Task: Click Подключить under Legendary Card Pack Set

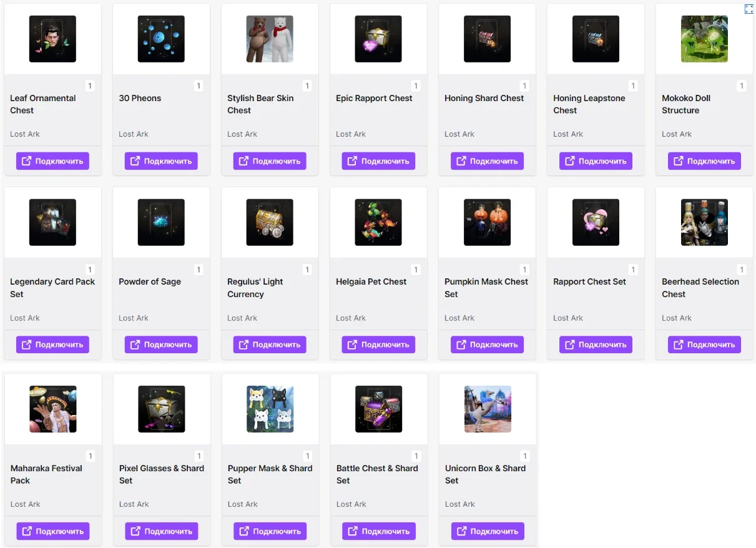Action: click(52, 345)
